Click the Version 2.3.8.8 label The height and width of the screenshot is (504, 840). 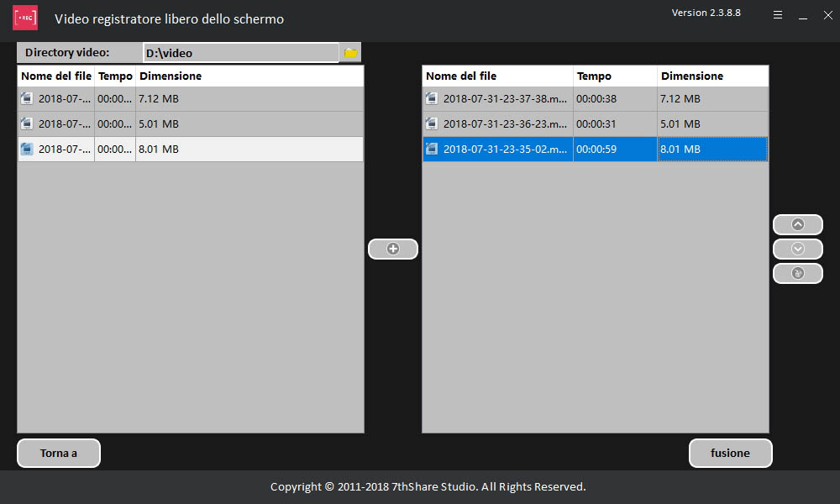[706, 13]
